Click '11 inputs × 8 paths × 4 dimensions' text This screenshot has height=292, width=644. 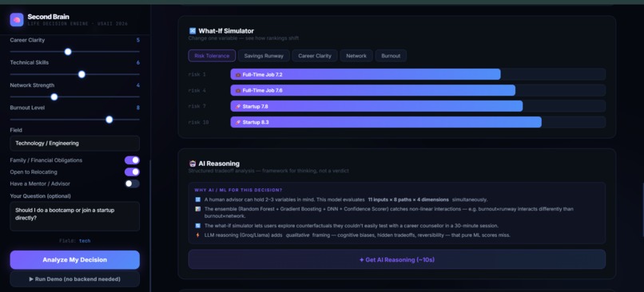(408, 199)
